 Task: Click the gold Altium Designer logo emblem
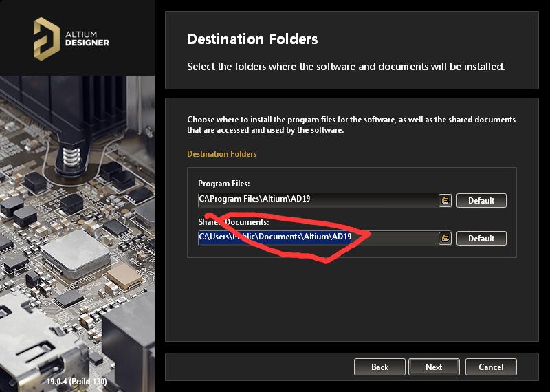46,39
